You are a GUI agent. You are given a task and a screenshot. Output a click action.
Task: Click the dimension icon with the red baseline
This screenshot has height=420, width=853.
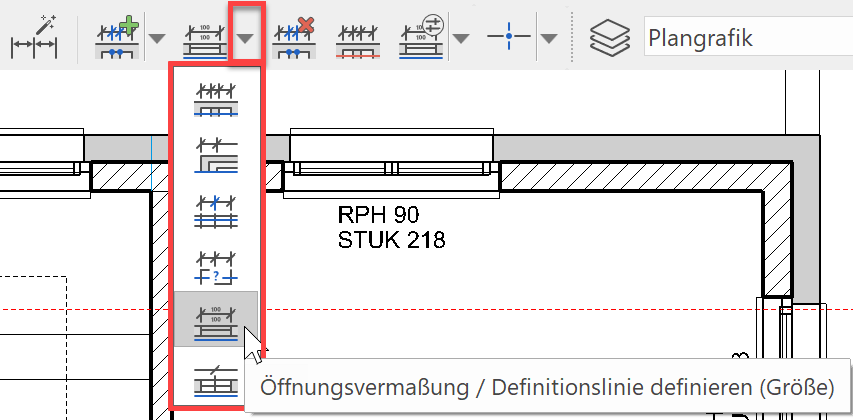(357, 38)
